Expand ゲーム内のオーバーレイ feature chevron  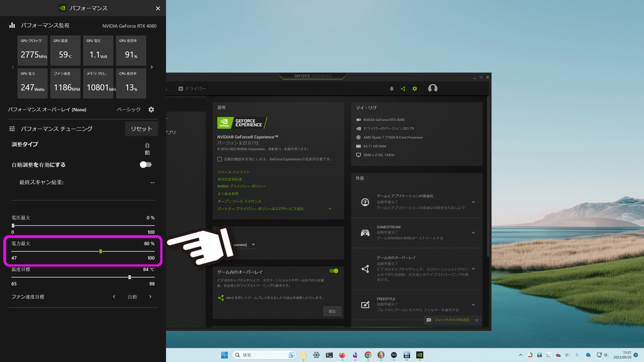[x=473, y=269]
